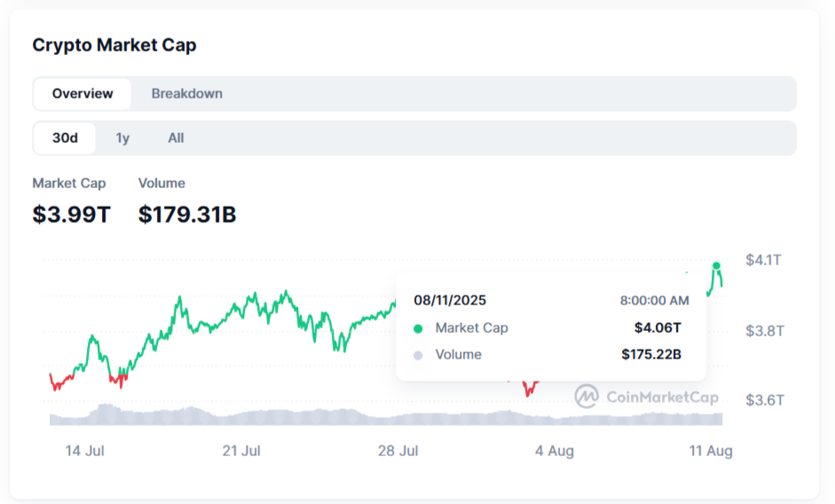Click the gray Volume legend dot

[418, 355]
